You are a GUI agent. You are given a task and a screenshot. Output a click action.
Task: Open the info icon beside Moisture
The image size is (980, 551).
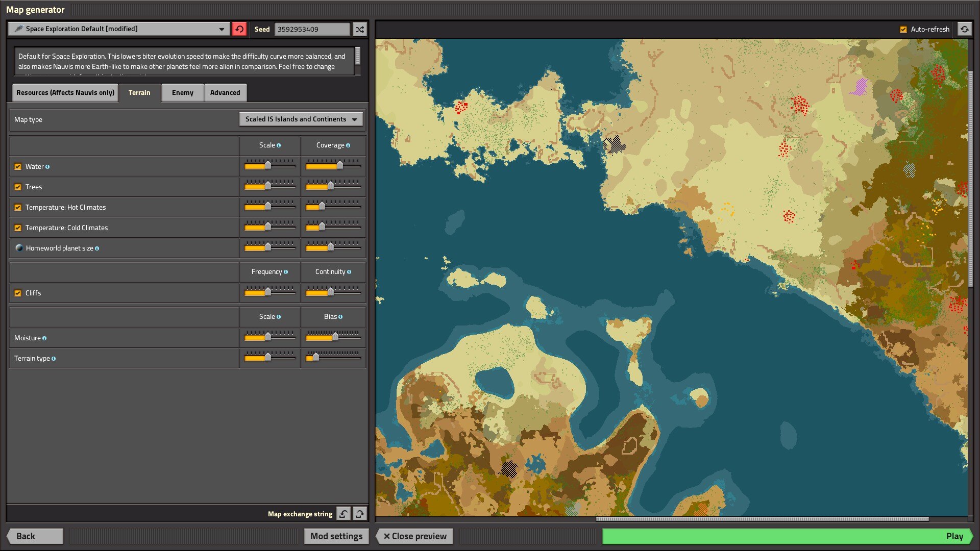click(x=44, y=338)
